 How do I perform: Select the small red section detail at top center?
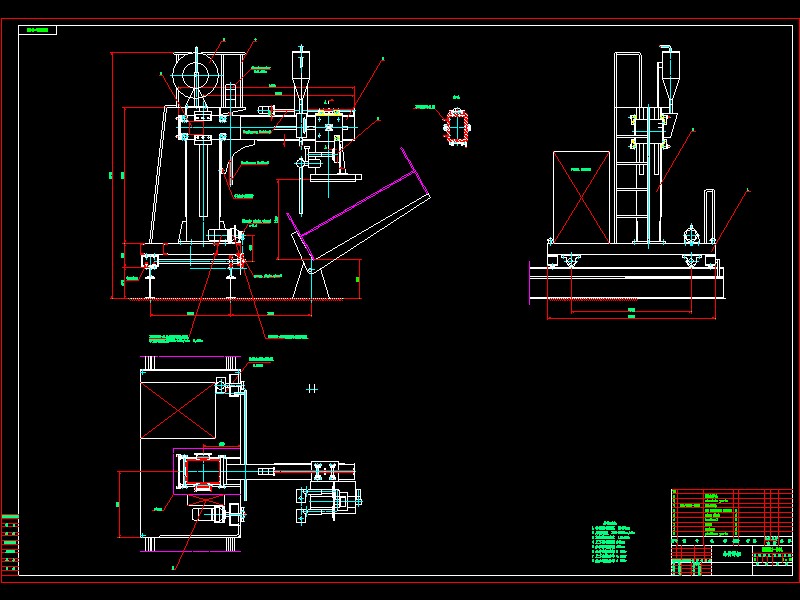pyautogui.click(x=456, y=127)
